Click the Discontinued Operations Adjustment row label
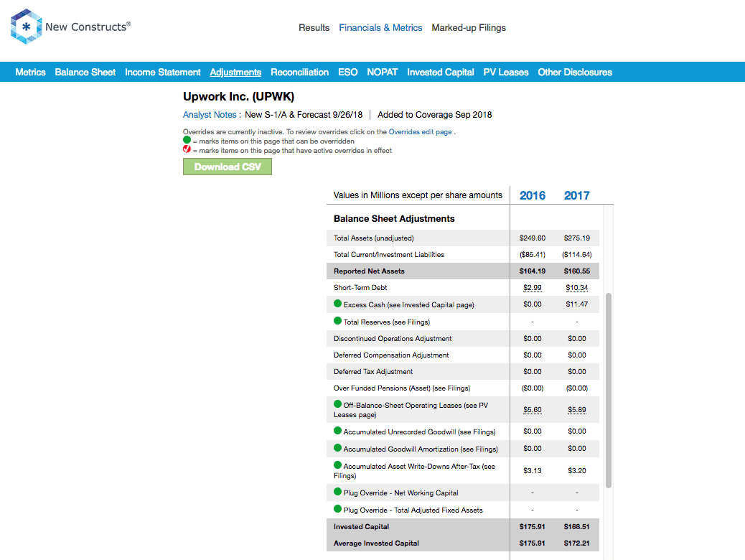This screenshot has height=560, width=745. 393,338
